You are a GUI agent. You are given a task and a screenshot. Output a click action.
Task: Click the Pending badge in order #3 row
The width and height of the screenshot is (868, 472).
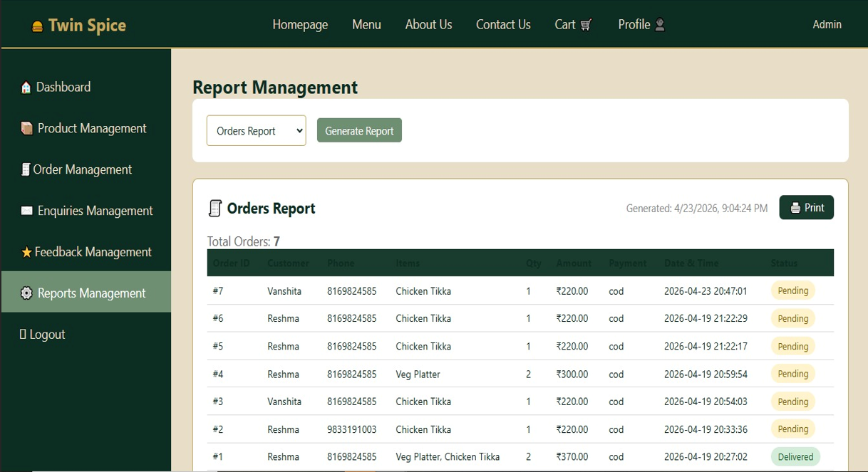[792, 402]
